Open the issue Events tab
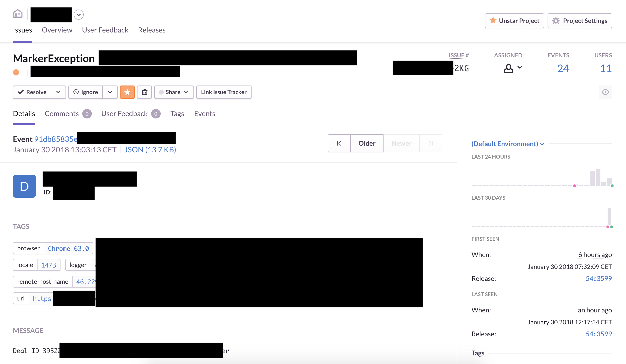The height and width of the screenshot is (364, 626). 205,114
